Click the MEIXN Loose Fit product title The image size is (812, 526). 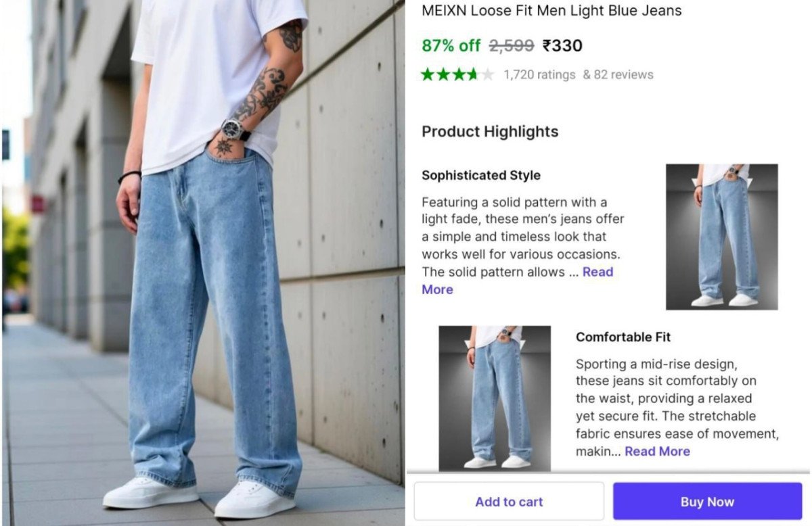(x=551, y=11)
